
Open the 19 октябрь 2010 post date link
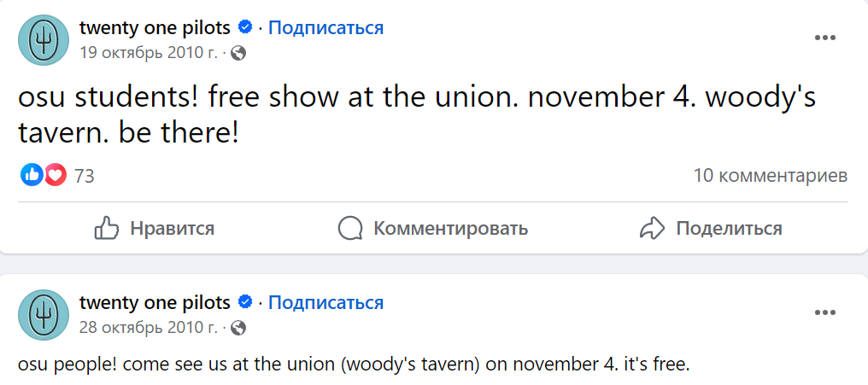click(x=148, y=53)
